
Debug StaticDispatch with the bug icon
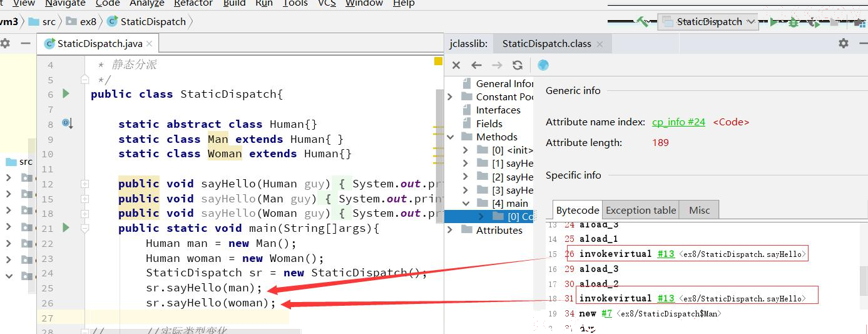[x=794, y=22]
